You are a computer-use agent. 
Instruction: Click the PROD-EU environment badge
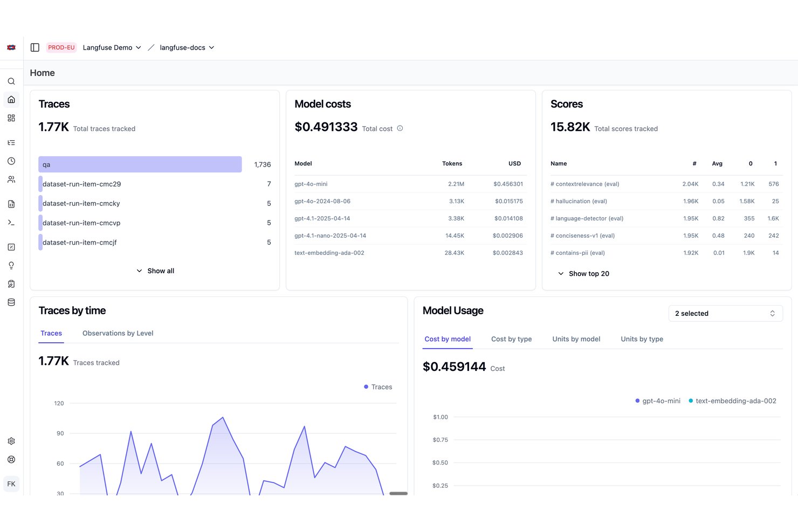[x=61, y=47]
